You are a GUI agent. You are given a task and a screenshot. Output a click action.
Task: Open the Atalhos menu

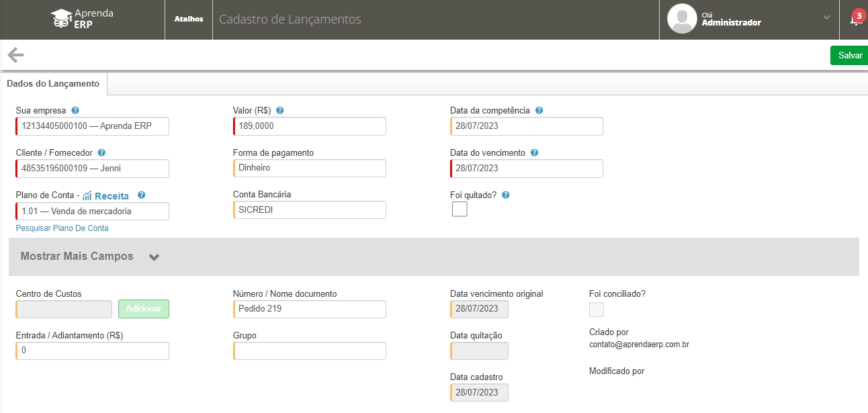pos(189,19)
